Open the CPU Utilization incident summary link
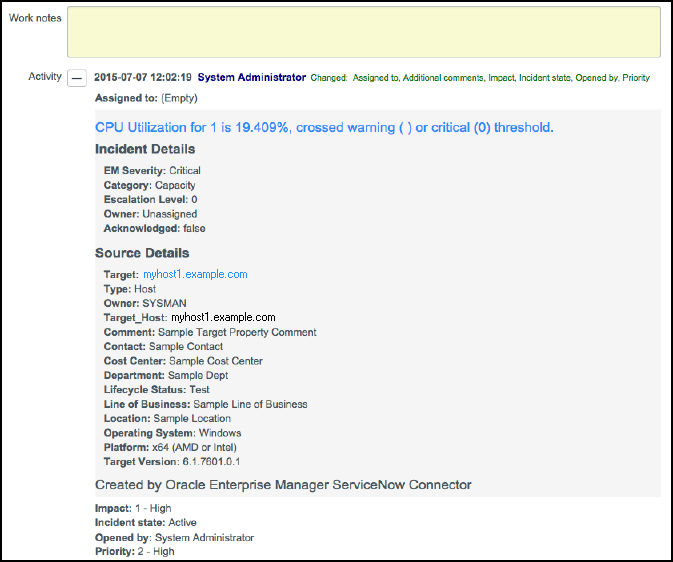This screenshot has height=562, width=673. 324,128
